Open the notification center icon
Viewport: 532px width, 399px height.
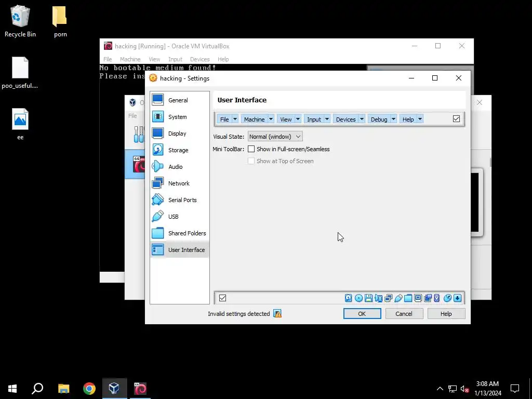tap(515, 389)
